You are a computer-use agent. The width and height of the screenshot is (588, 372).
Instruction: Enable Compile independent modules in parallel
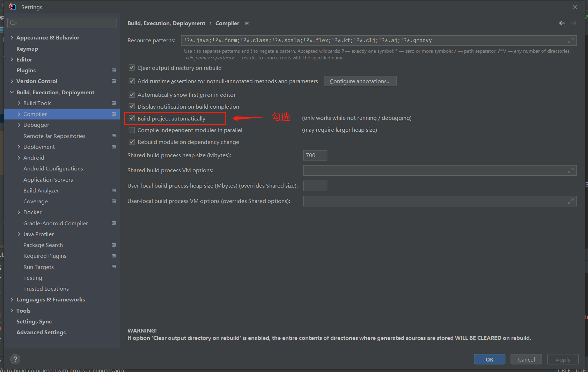click(132, 130)
